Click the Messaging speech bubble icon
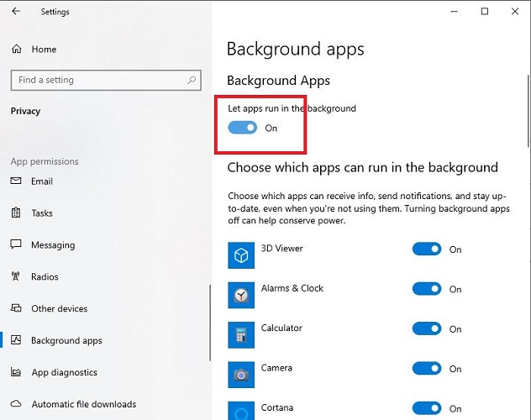Viewport: 531px width, 420px height. click(16, 244)
